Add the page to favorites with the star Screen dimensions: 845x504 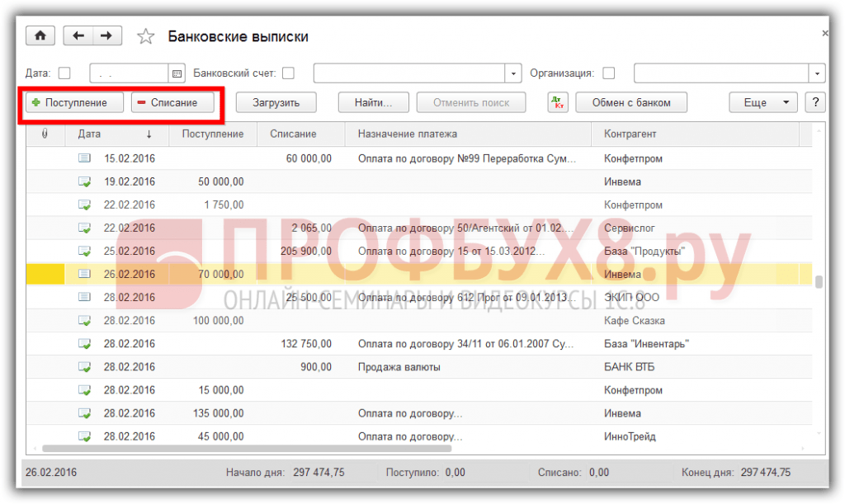click(x=145, y=36)
